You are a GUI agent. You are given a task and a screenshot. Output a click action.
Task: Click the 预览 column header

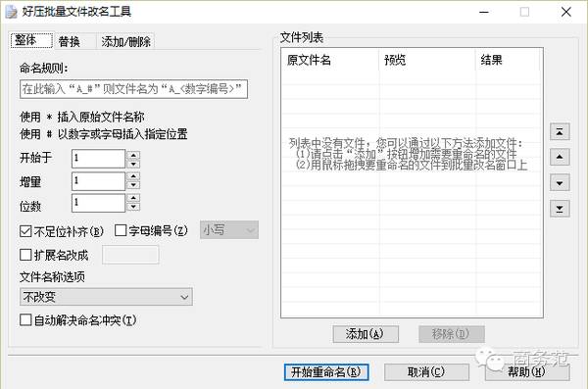point(427,60)
